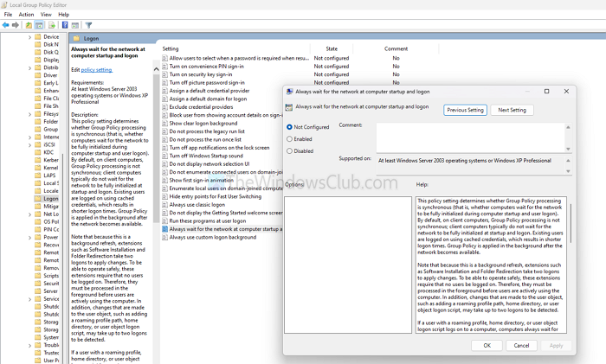This screenshot has height=364, width=606.
Task: Expand the Device tree node
Action: 29,37
